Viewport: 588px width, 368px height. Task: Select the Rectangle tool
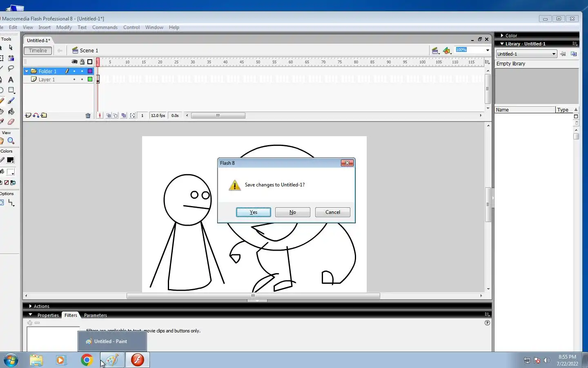tap(11, 90)
